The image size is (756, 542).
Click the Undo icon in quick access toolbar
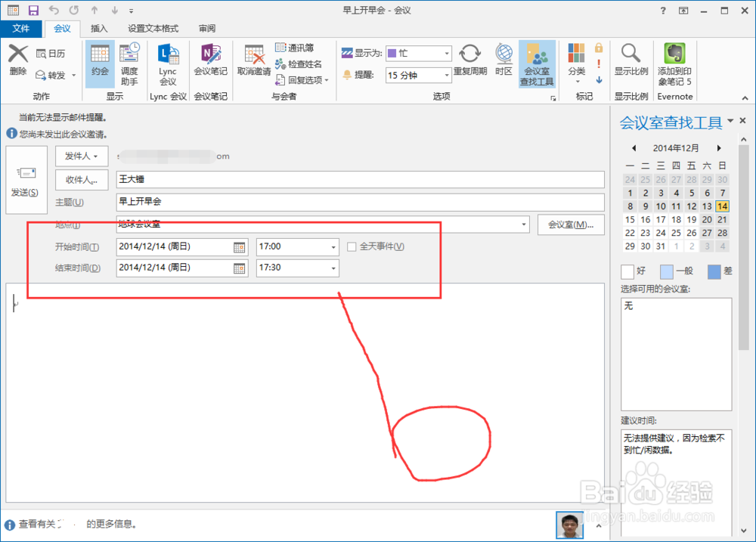(x=54, y=10)
